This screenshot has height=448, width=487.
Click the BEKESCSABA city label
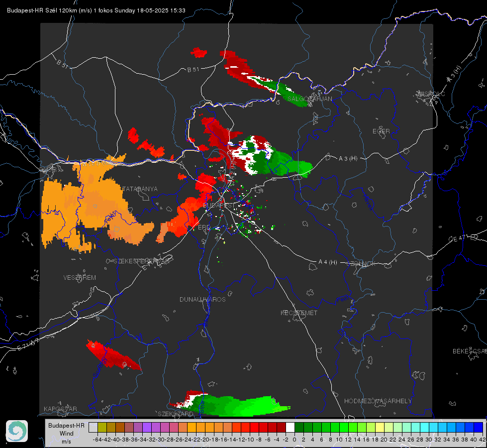pyautogui.click(x=470, y=351)
